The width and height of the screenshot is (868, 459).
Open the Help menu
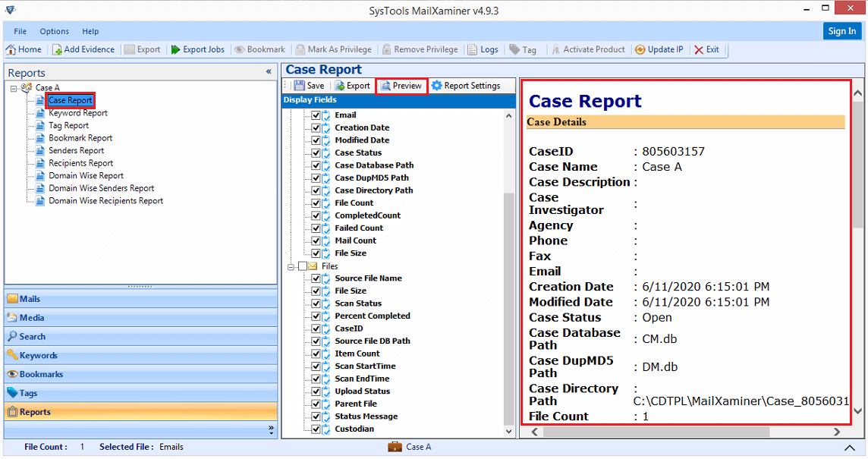(90, 31)
